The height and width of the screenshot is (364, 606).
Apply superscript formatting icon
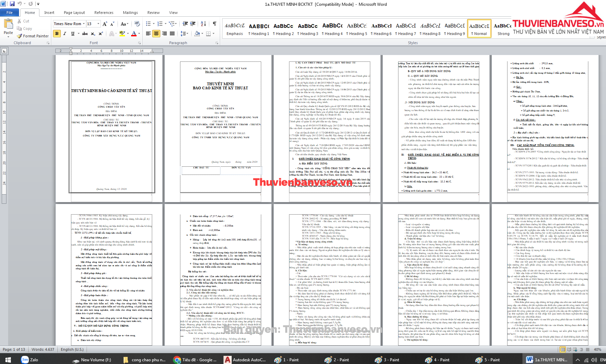pyautogui.click(x=101, y=34)
